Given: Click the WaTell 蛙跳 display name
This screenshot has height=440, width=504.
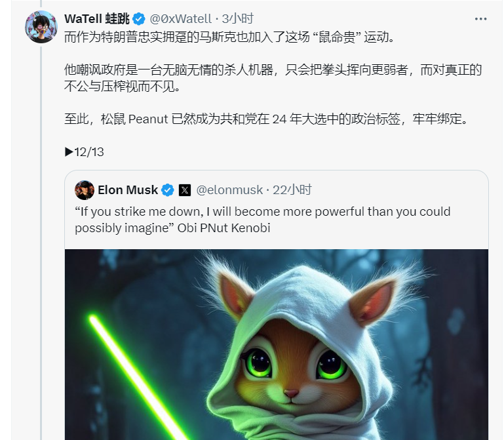Looking at the screenshot, I should point(97,19).
